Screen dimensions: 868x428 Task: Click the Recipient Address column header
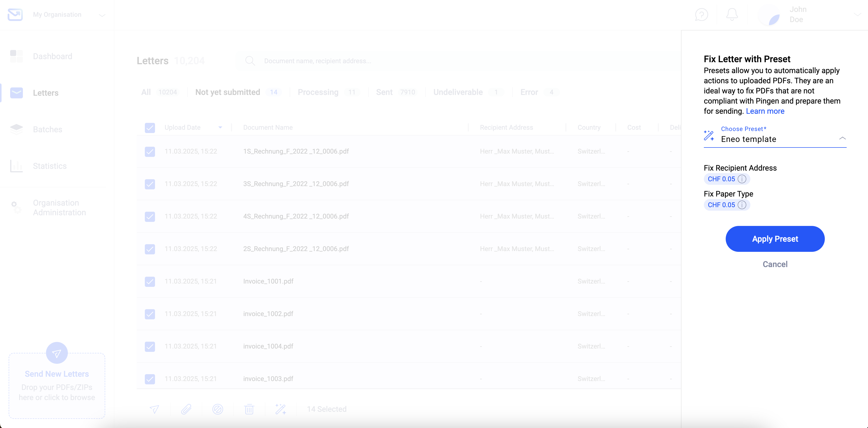pos(506,128)
